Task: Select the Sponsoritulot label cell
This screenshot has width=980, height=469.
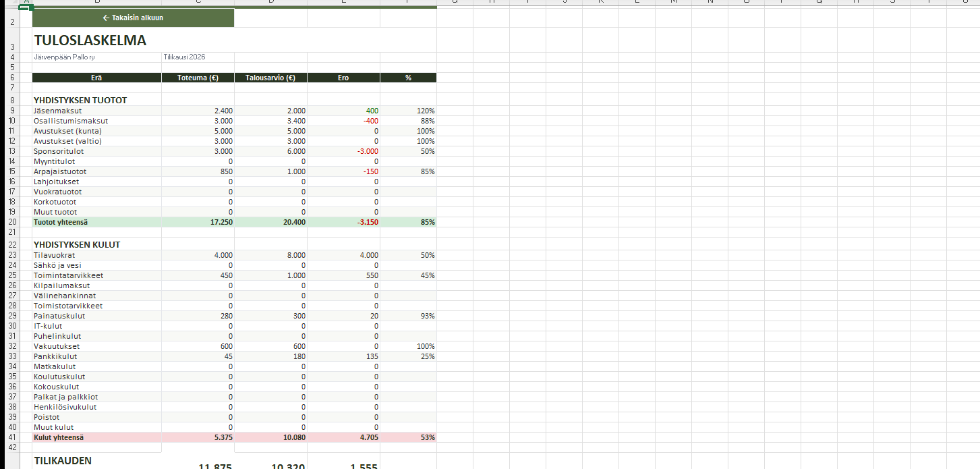Action: click(59, 151)
